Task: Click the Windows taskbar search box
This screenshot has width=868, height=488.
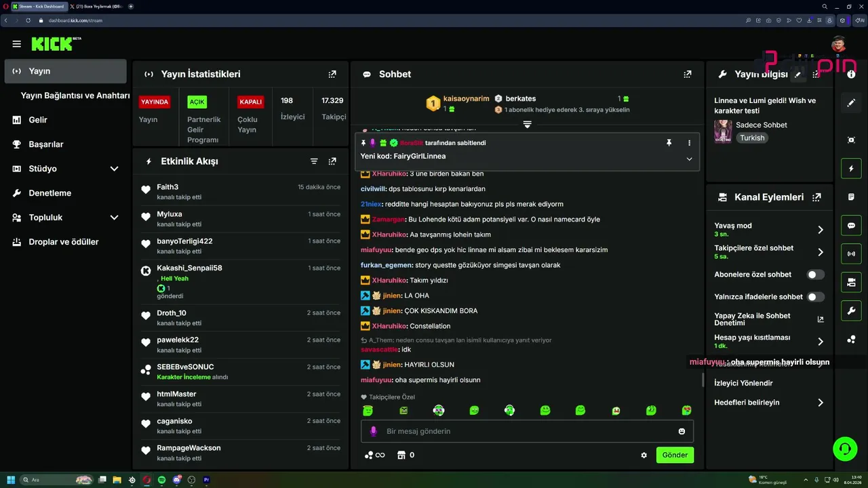Action: pos(58,480)
